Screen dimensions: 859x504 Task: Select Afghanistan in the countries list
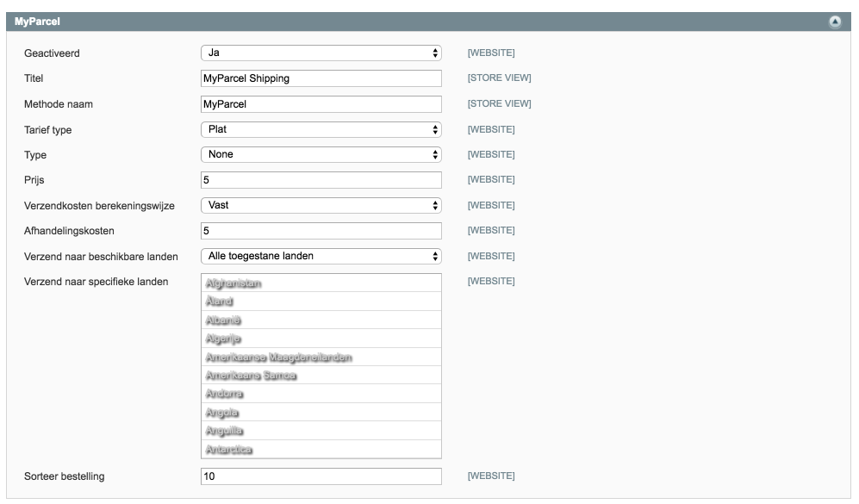click(x=321, y=283)
